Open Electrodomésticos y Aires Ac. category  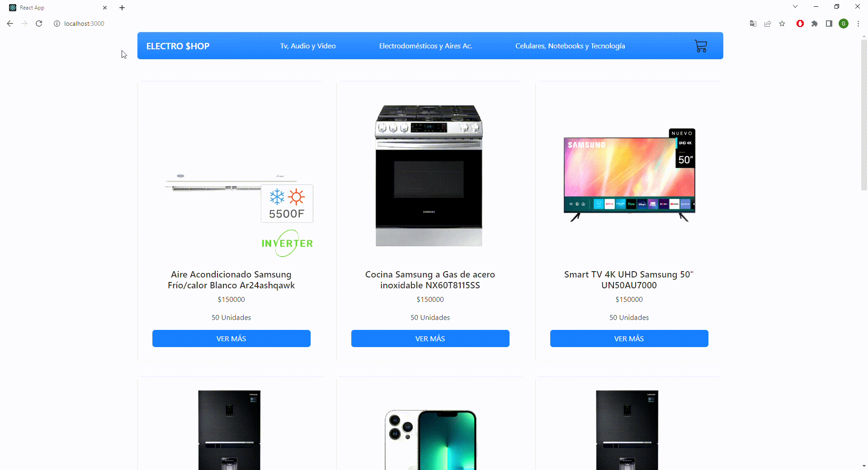[425, 46]
